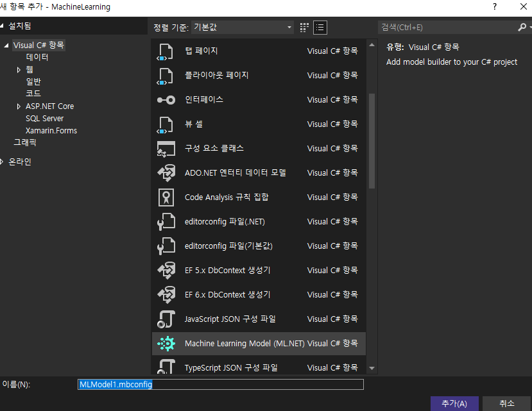Collapse the Visual C# 항목 node

[6, 45]
